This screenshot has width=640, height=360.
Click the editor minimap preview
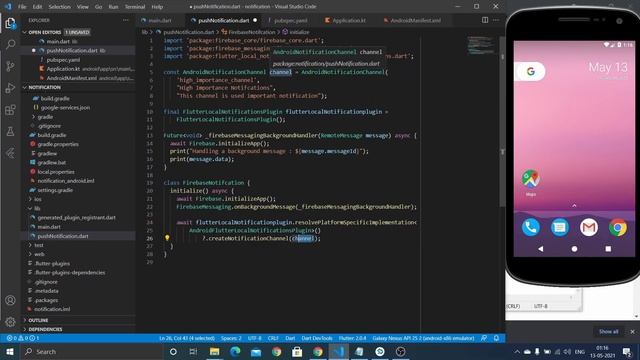[x=481, y=45]
